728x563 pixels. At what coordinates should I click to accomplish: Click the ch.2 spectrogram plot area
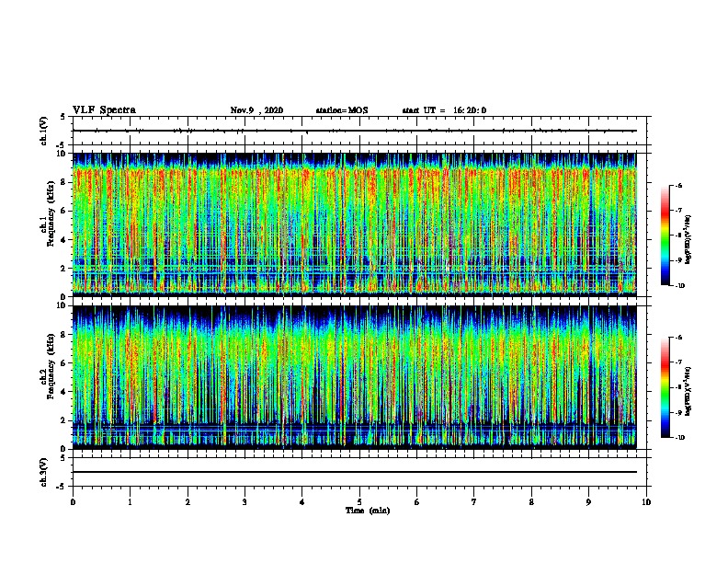[354, 377]
